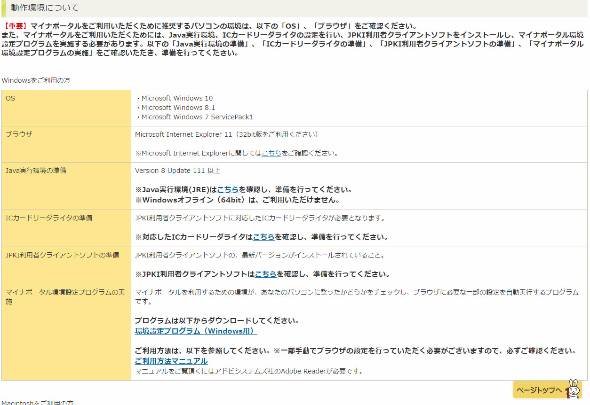Select the マイナポータル環境設定プログラム header cell
This screenshot has width=590, height=405.
click(x=66, y=332)
